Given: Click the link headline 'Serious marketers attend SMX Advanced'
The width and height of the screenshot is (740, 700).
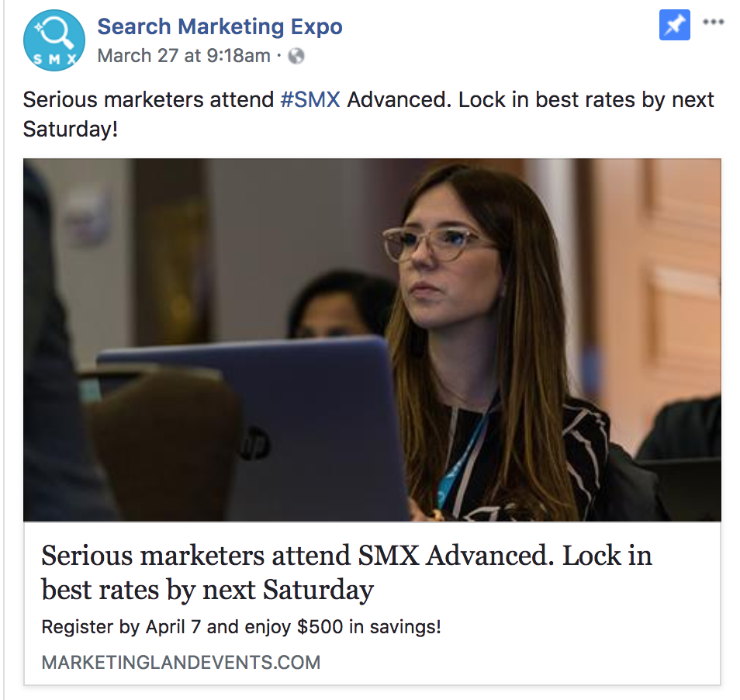Looking at the screenshot, I should pos(297,555).
